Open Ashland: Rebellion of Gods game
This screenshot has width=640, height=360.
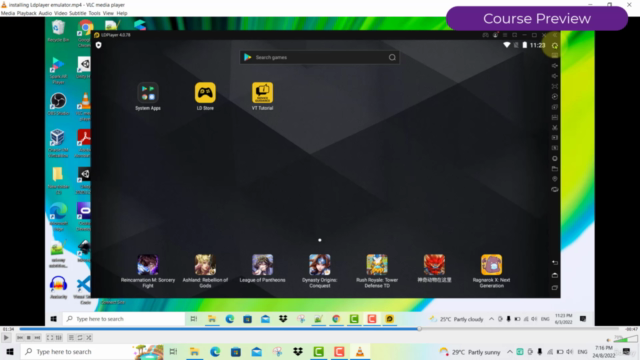(x=205, y=271)
